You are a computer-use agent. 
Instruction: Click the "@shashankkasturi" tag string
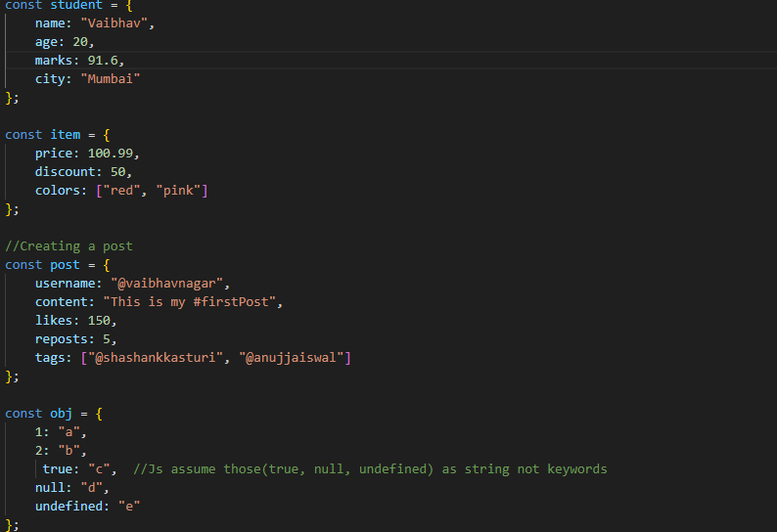coord(156,358)
